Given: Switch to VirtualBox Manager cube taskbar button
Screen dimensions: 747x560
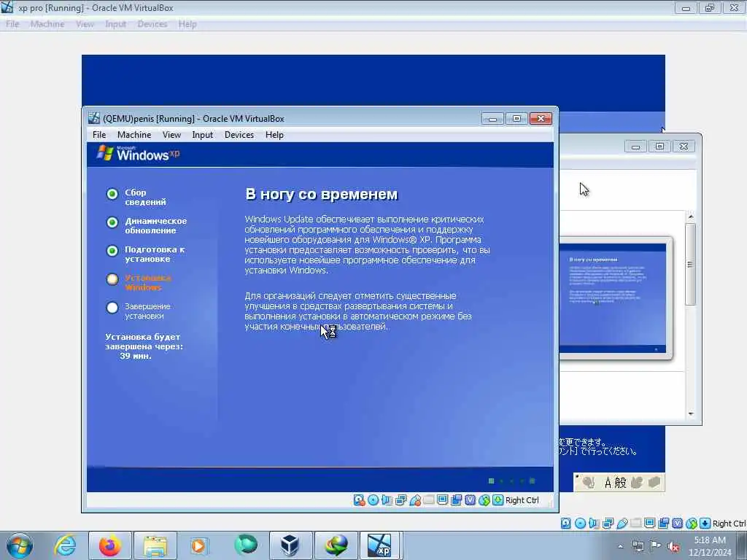Looking at the screenshot, I should [x=290, y=545].
